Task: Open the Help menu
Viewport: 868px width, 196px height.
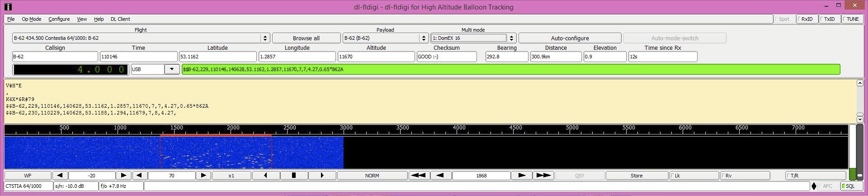Action: coord(99,19)
